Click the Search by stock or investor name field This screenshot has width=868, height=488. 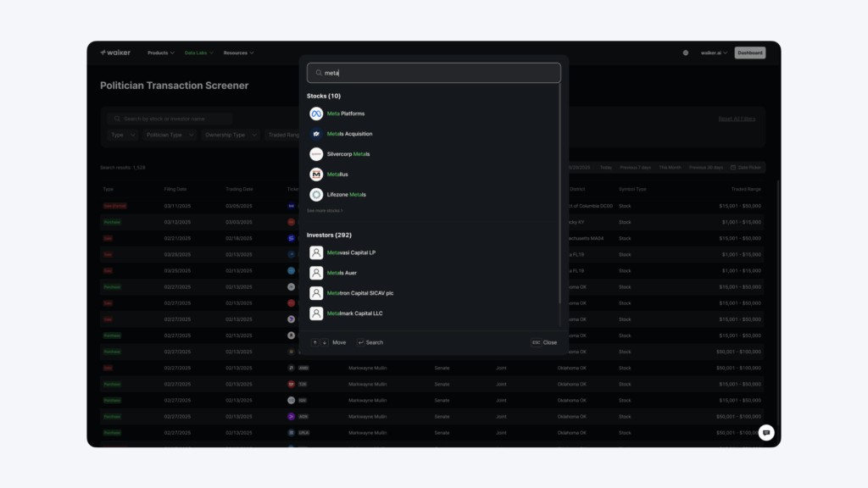click(x=170, y=119)
